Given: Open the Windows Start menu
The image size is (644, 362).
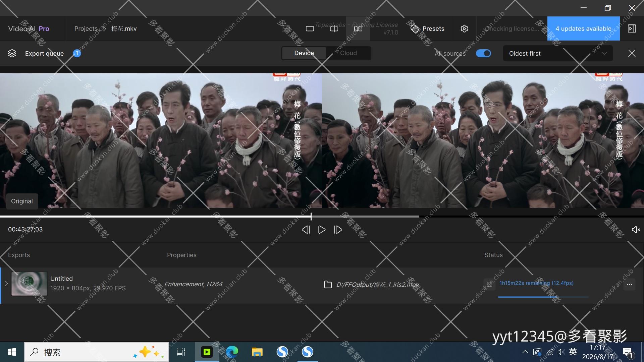Looking at the screenshot, I should (12, 352).
